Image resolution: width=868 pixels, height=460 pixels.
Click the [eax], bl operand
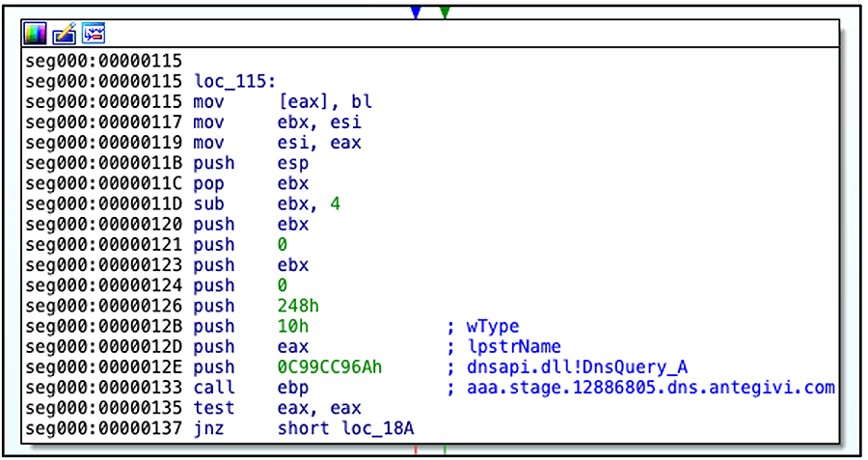pos(324,101)
